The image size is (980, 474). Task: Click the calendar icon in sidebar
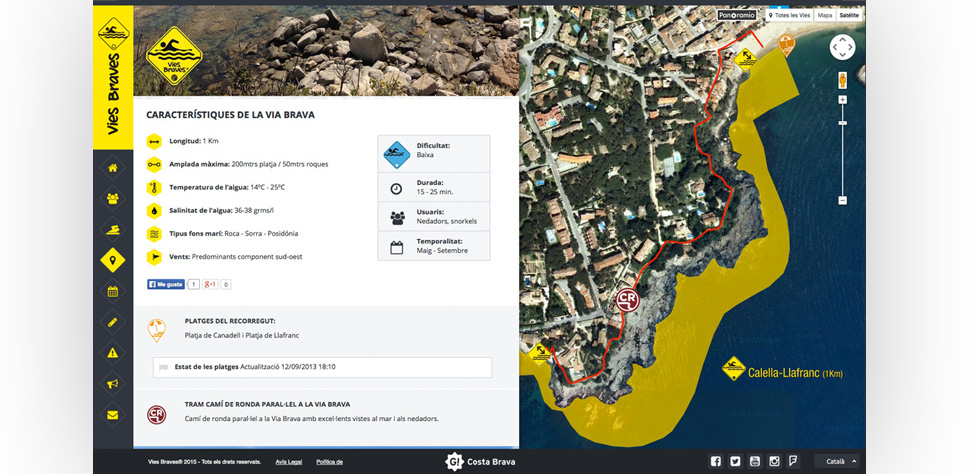(x=113, y=291)
